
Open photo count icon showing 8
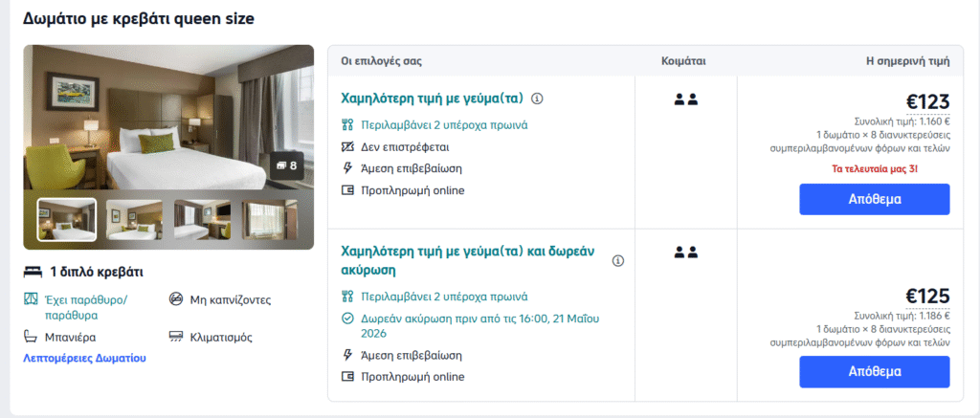point(286,165)
